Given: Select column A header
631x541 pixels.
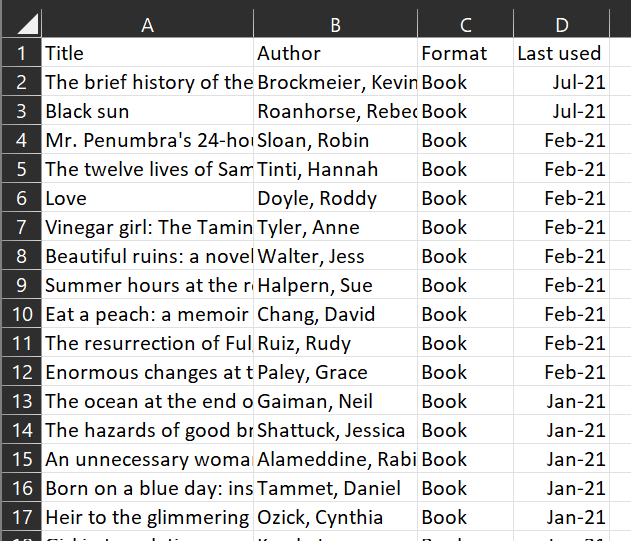Looking at the screenshot, I should click(148, 24).
